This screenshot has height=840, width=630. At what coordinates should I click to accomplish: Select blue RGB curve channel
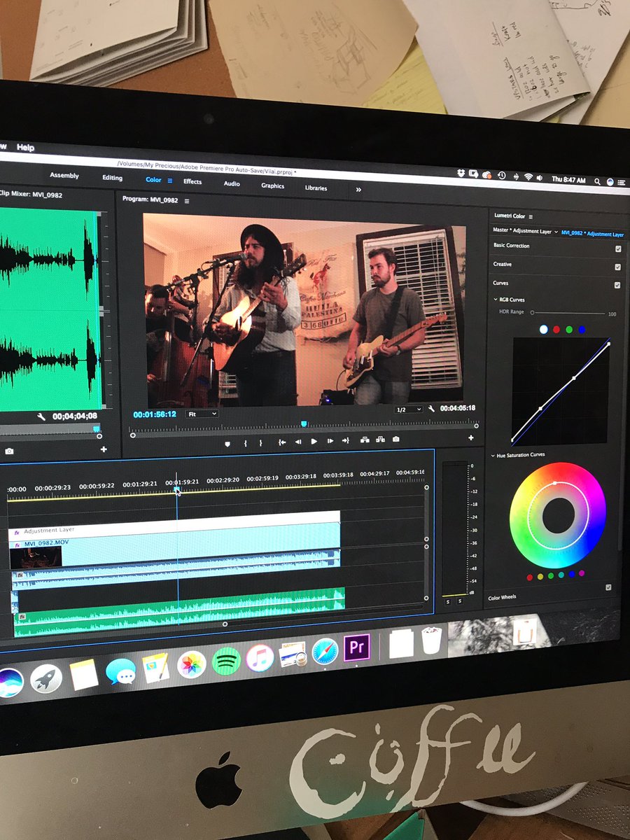pyautogui.click(x=582, y=329)
